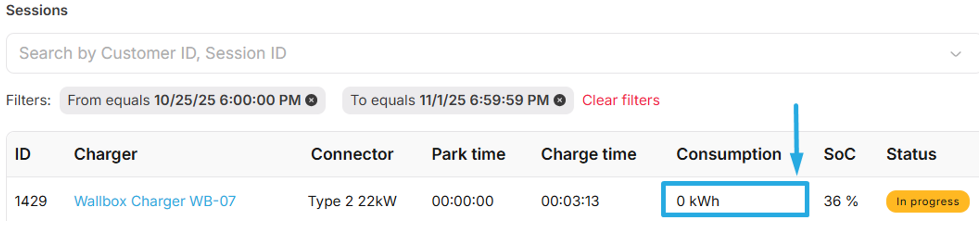
Task: Remove the To date filter
Action: [x=559, y=100]
